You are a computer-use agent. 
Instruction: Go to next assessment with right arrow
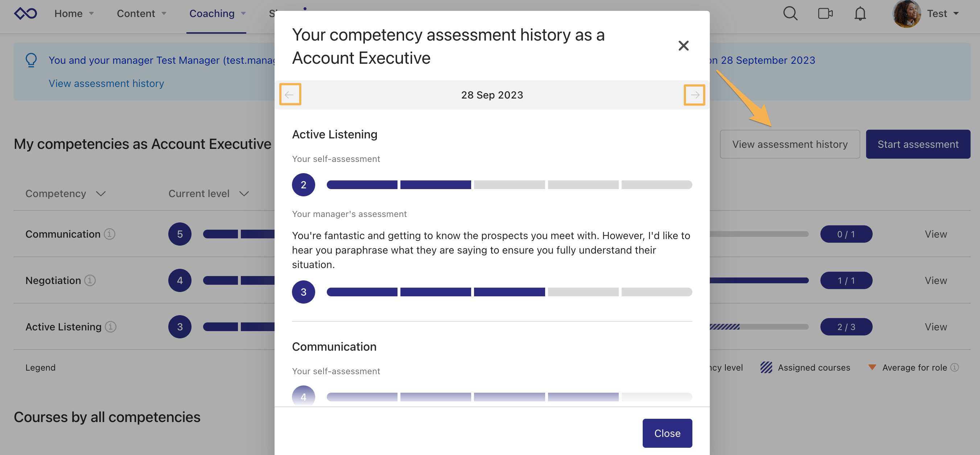695,95
